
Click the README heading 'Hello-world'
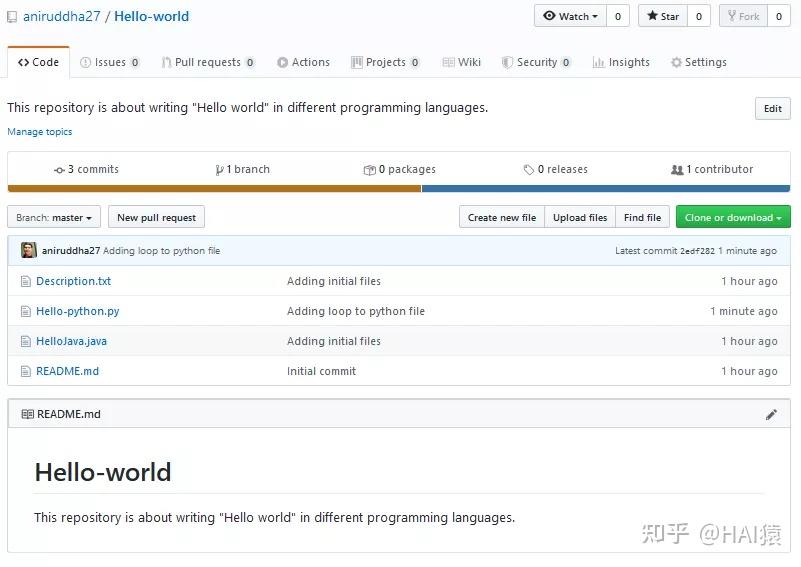point(103,472)
